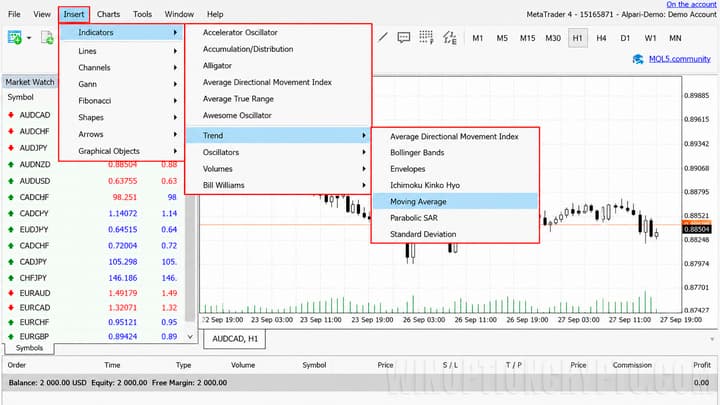Click the grid objects toolbar icon

(426, 38)
